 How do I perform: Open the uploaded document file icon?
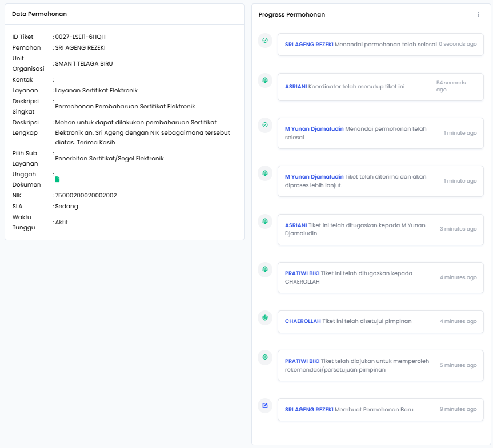pyautogui.click(x=57, y=179)
